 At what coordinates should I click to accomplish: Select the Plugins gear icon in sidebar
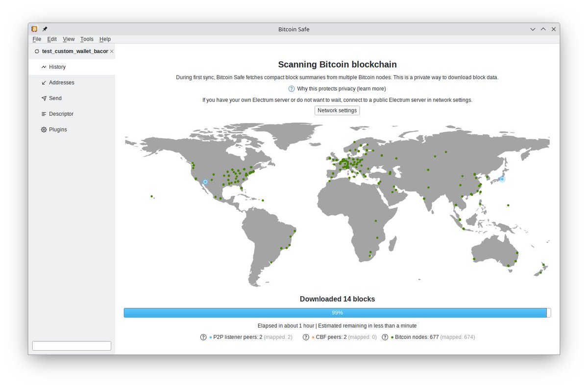44,129
